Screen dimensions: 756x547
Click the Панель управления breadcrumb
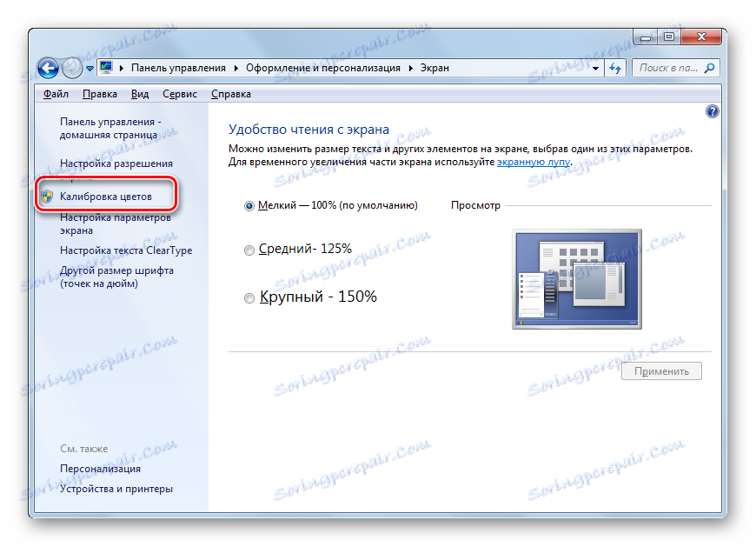click(178, 68)
